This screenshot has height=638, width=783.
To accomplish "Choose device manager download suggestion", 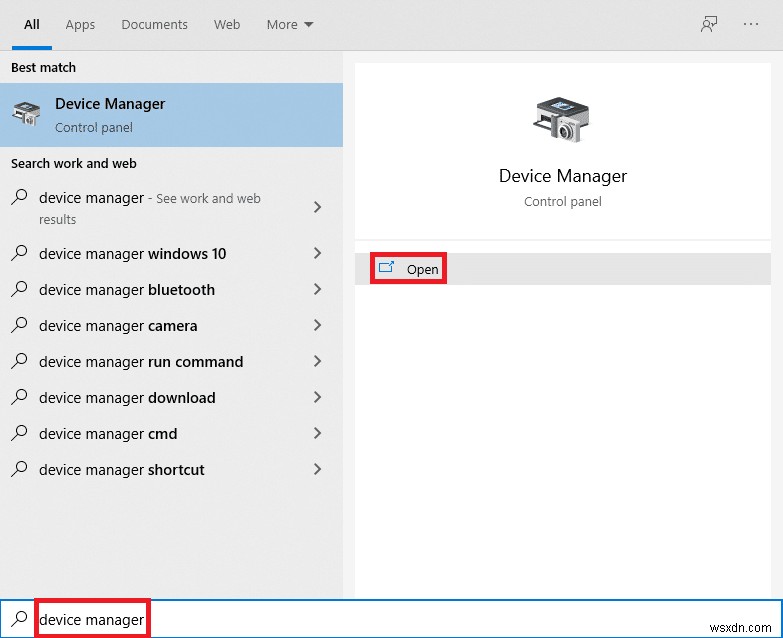I will [x=127, y=398].
